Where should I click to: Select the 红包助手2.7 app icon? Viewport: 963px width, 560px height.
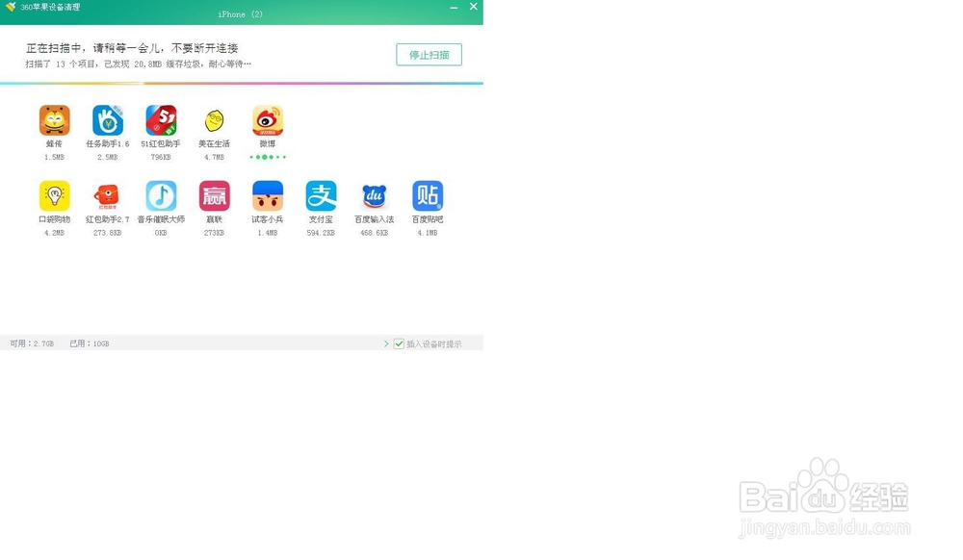[x=108, y=195]
